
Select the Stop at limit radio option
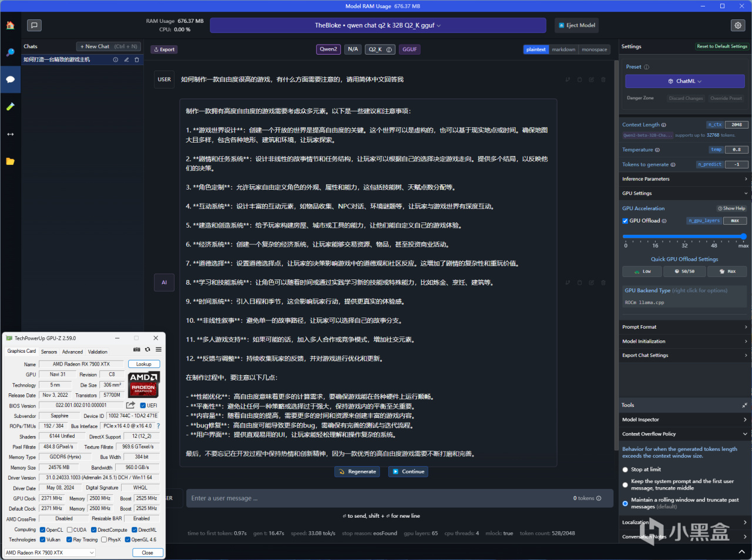point(625,470)
